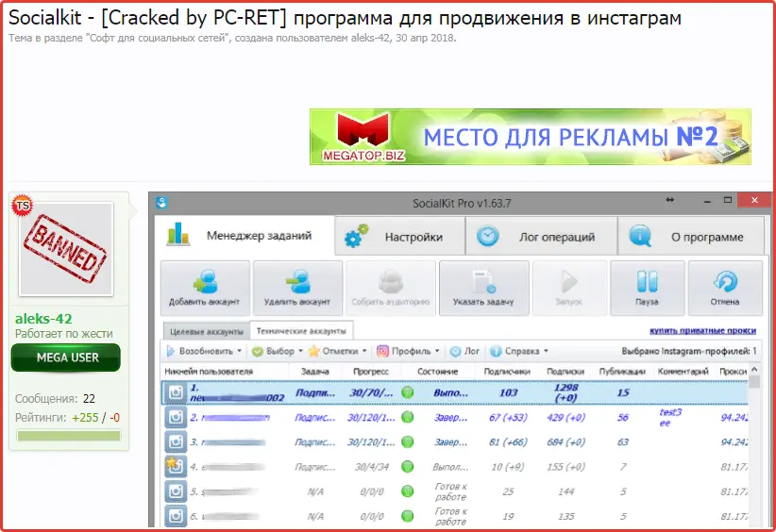Click the green rating bar under Рейтинги
The image size is (776, 532).
[69, 436]
